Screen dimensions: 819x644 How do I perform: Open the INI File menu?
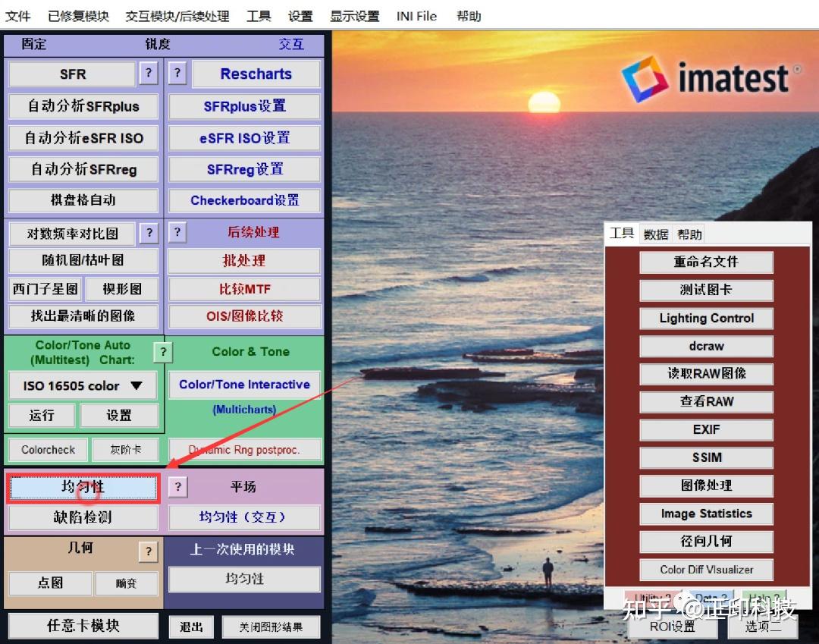coord(416,15)
